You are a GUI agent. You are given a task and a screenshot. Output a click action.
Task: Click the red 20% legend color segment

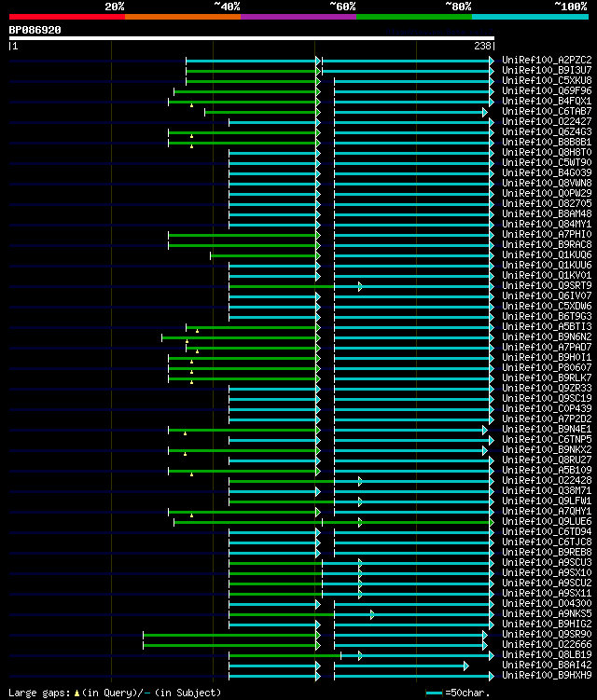click(67, 17)
